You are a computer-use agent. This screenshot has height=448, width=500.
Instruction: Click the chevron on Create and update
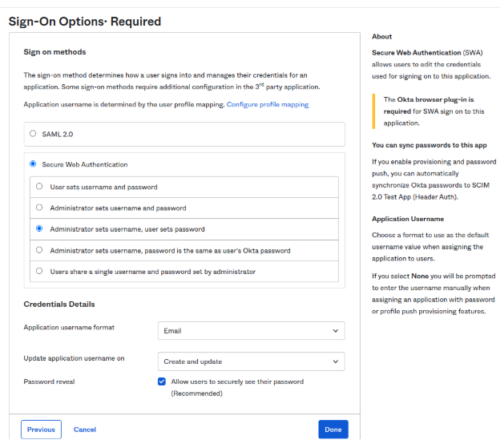coord(335,361)
